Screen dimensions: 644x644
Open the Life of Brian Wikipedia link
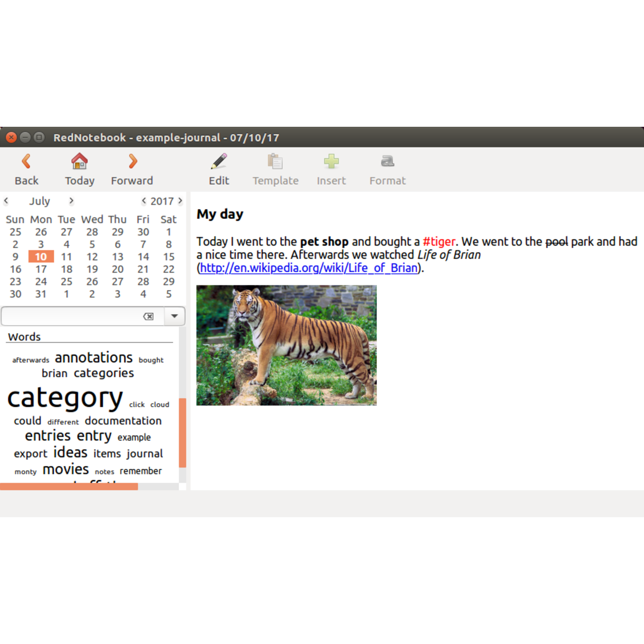click(x=308, y=268)
